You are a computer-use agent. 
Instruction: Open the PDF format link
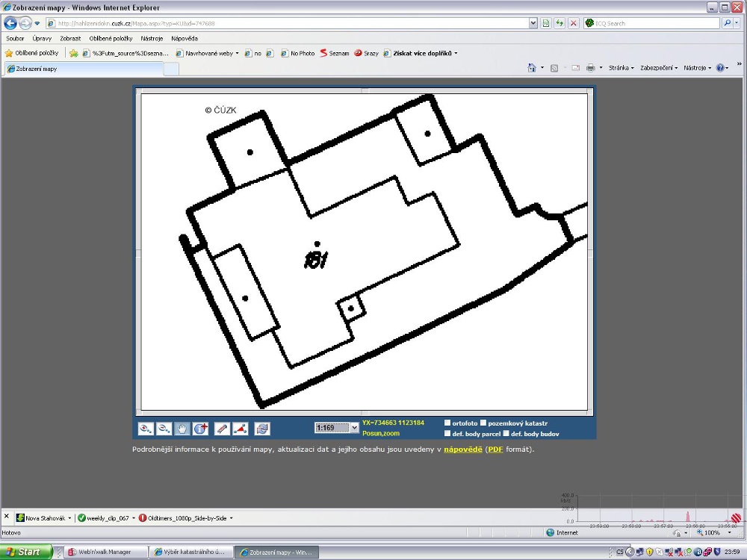(x=495, y=449)
